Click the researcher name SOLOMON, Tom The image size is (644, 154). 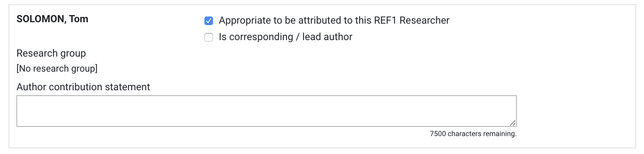point(52,19)
